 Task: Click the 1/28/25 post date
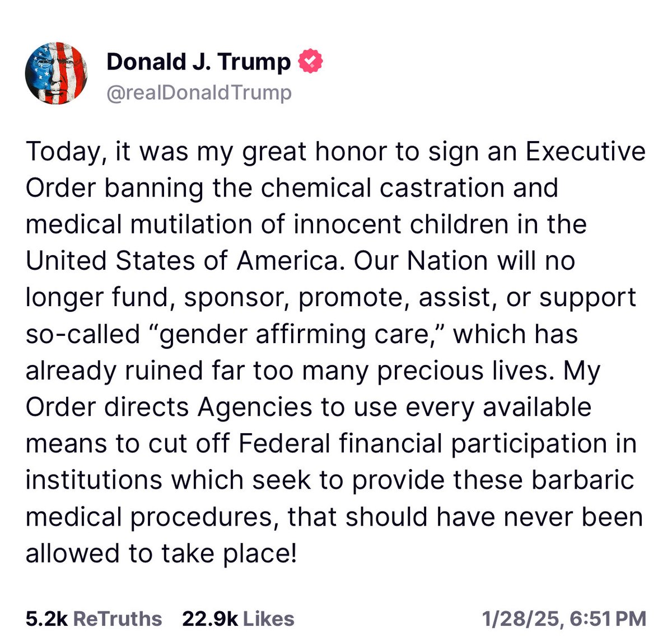click(522, 618)
